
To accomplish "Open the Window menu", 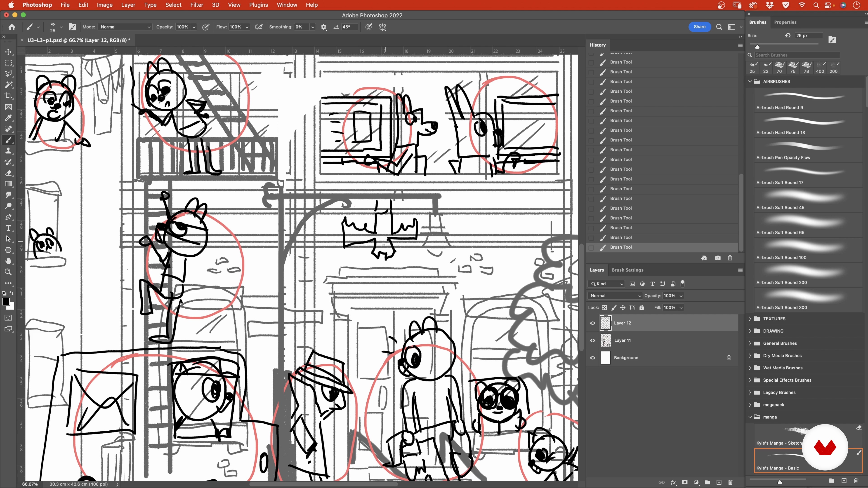I will [x=287, y=5].
